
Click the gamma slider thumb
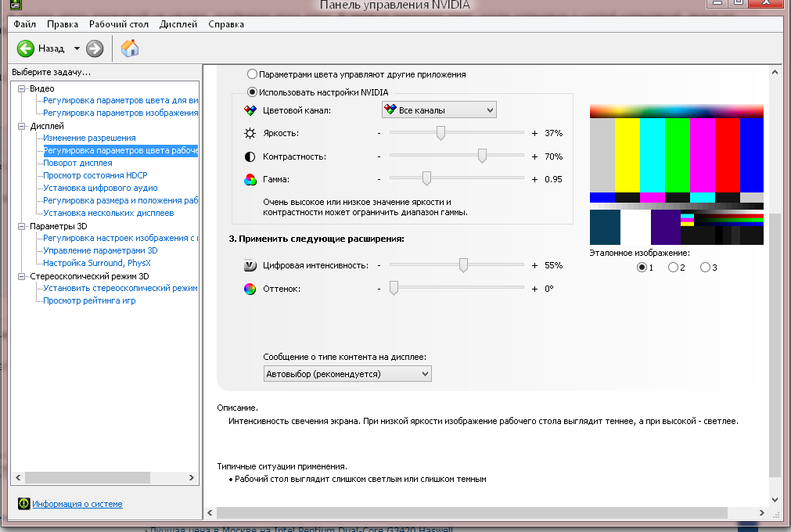426,178
